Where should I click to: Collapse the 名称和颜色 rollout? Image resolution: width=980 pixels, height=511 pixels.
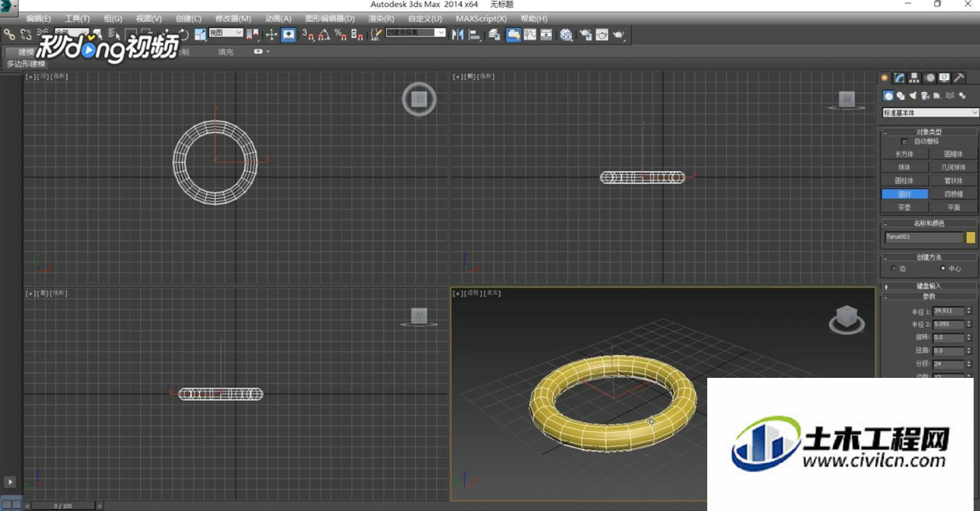coord(929,223)
